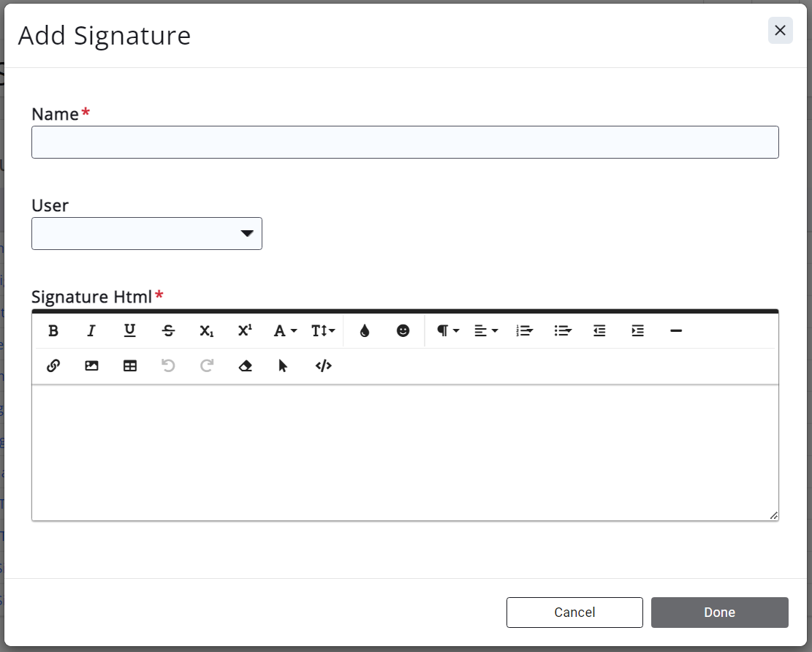Insert a link in the signature
The width and height of the screenshot is (812, 652).
click(x=53, y=366)
